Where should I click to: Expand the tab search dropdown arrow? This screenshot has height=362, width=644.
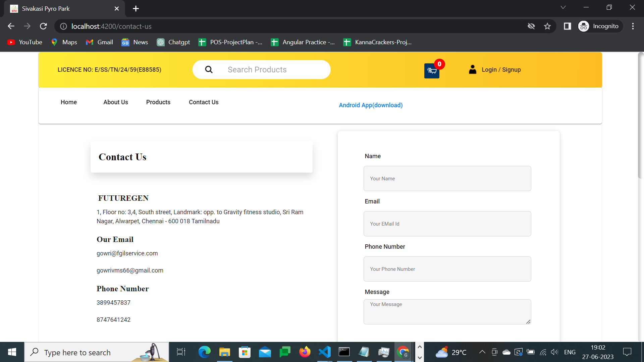563,7
